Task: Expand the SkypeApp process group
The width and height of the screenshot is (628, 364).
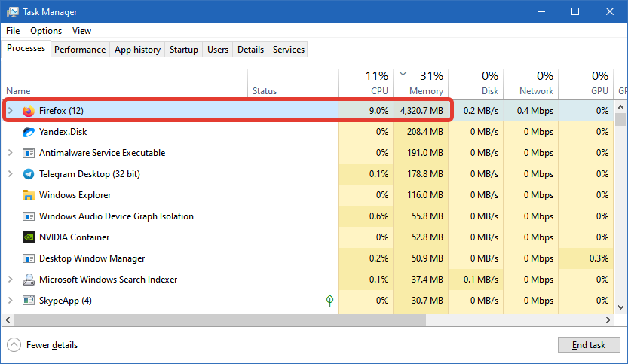Action: [x=11, y=301]
